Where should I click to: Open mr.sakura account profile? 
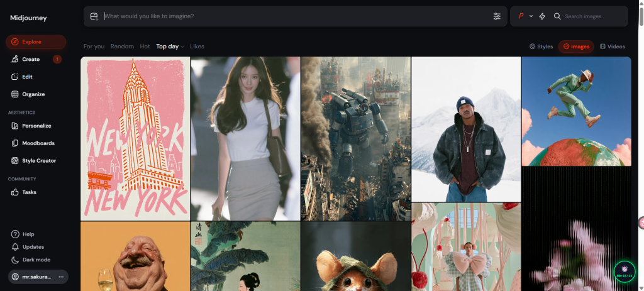pos(33,277)
